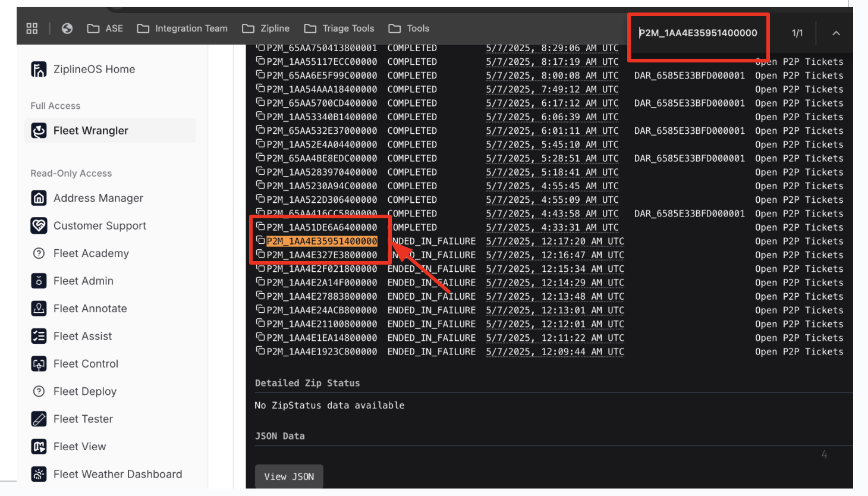Open Fleet View icon in sidebar
868x496 pixels.
coord(39,447)
